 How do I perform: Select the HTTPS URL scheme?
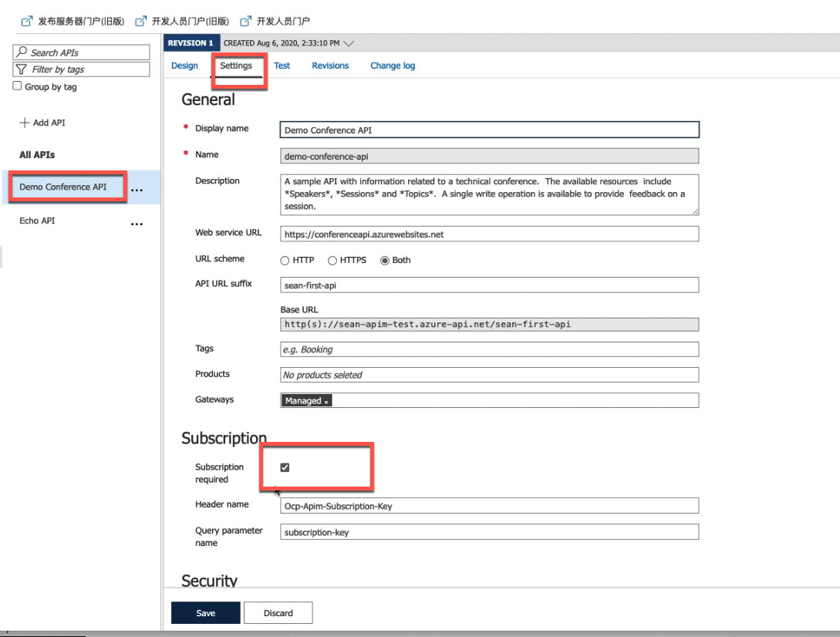(x=332, y=261)
